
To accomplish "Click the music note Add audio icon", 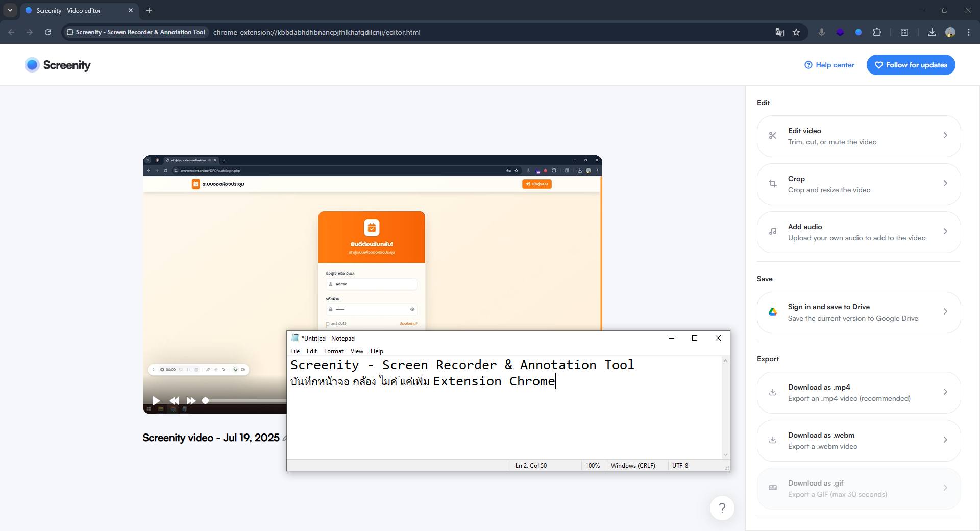I will (773, 232).
